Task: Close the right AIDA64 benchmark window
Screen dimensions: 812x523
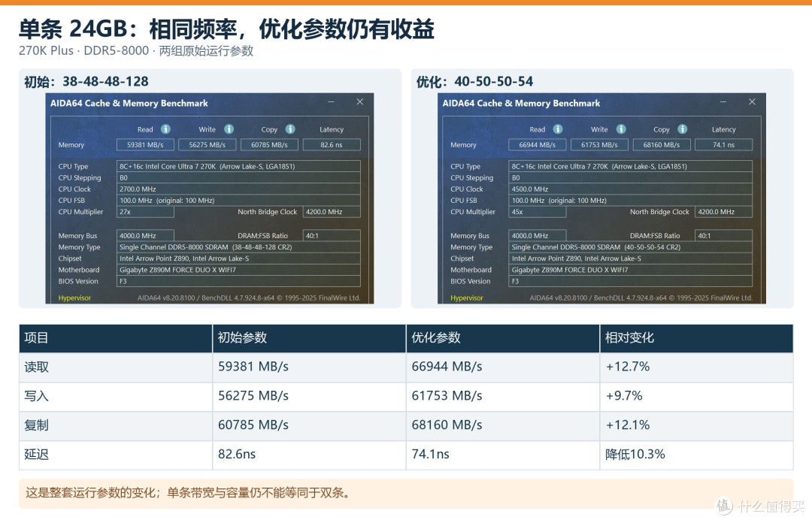Action: click(752, 102)
